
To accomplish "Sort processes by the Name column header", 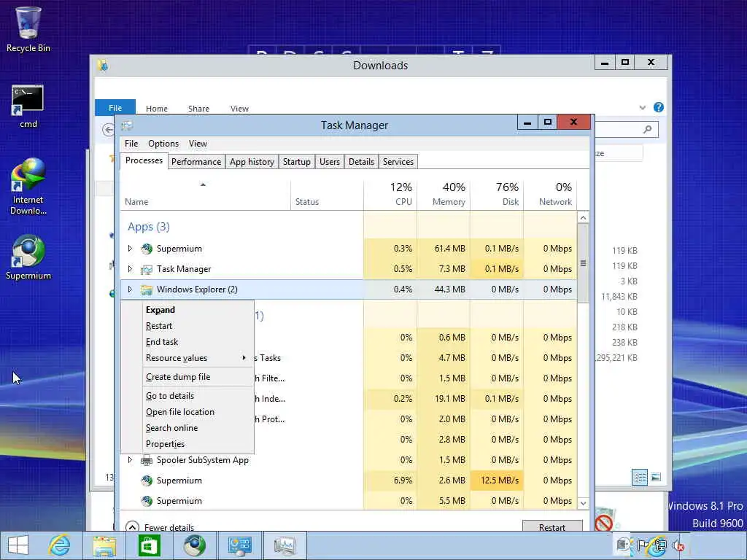I will point(205,194).
